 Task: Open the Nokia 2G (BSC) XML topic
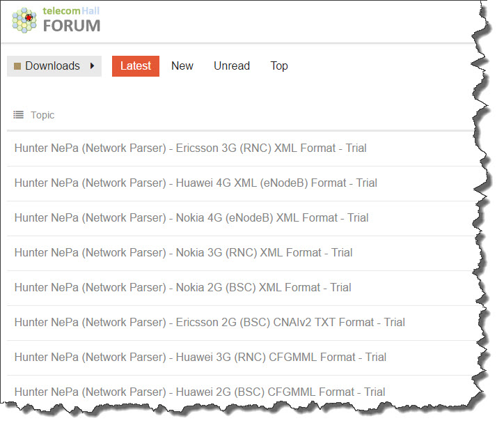click(183, 287)
